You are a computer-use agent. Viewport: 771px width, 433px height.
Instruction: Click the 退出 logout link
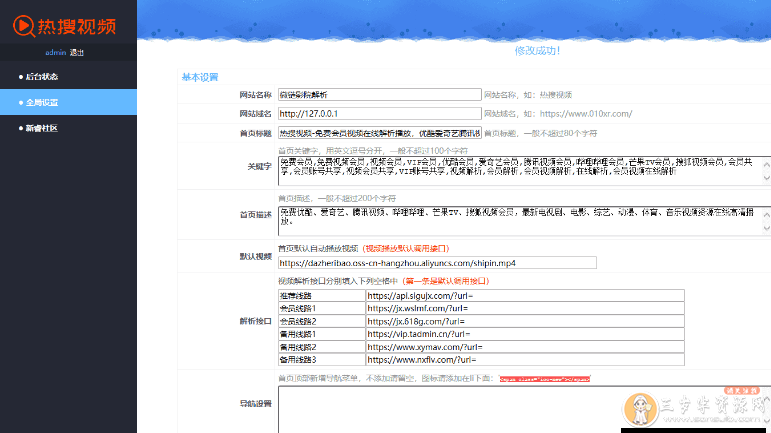point(78,52)
